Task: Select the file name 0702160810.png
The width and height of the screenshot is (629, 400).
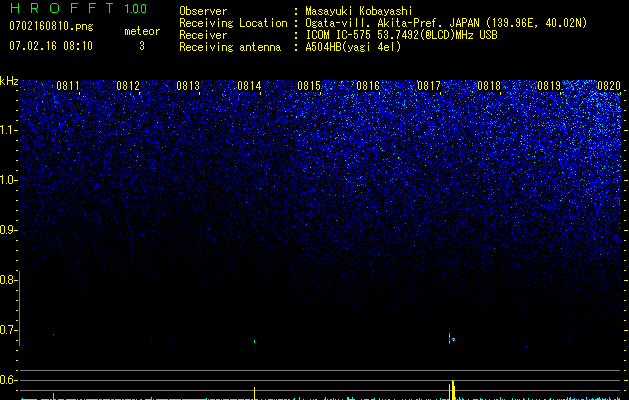Action: coord(51,27)
